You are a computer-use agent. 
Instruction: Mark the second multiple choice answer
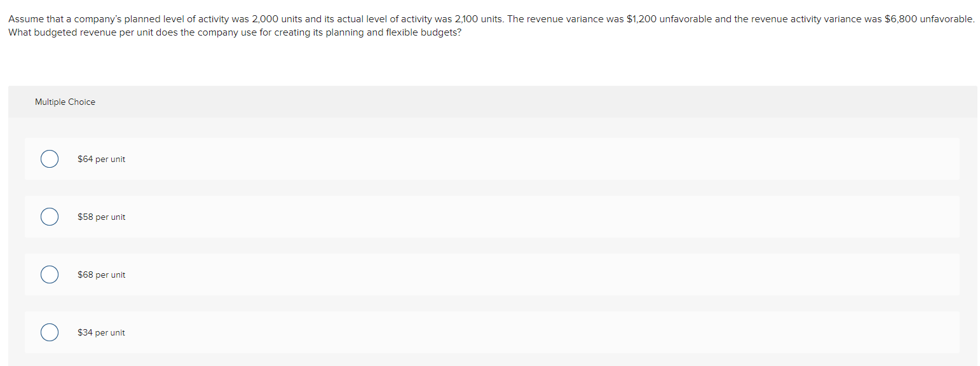tap(49, 216)
